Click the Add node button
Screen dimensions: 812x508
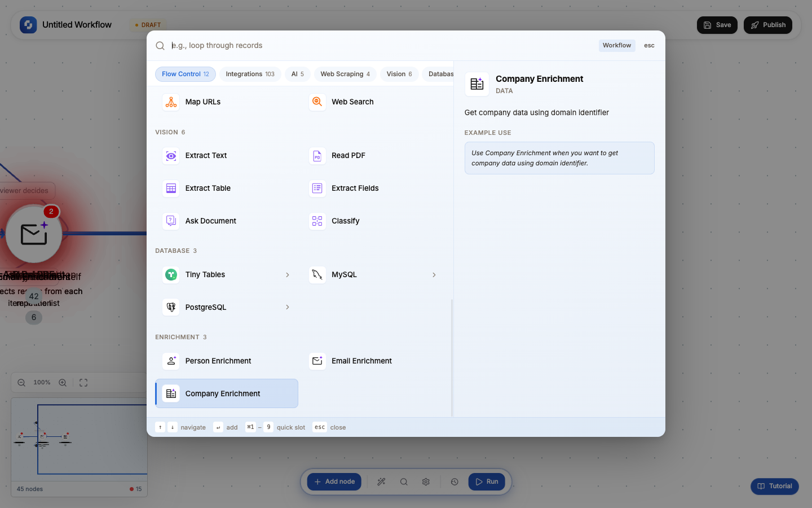pyautogui.click(x=334, y=482)
